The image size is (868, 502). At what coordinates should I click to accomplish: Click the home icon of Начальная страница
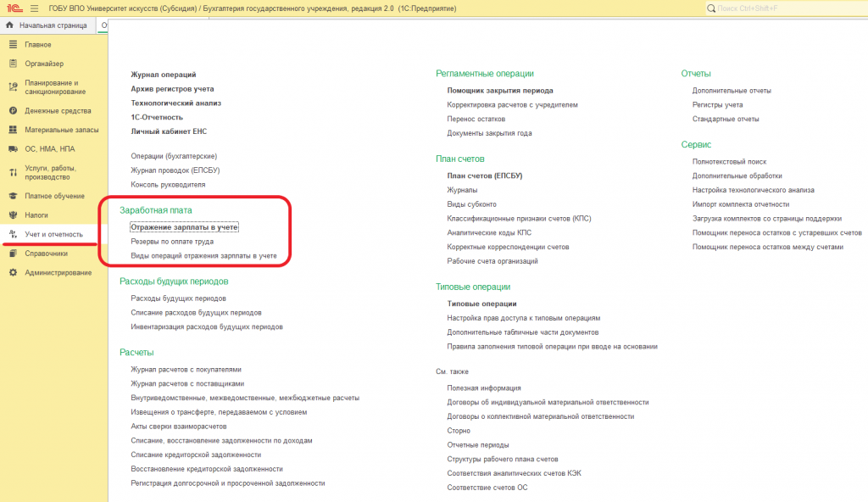coord(9,25)
